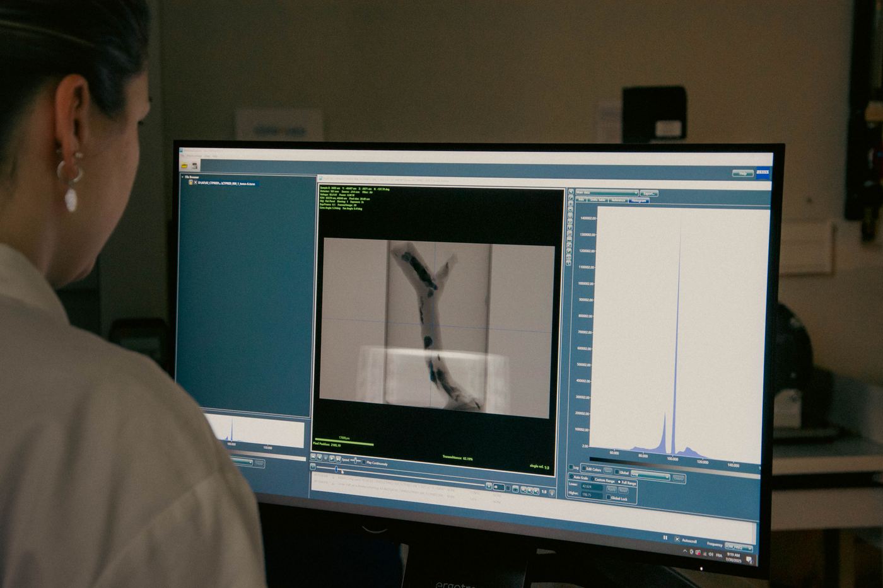
Task: Step to the previous frame
Action: click(x=319, y=458)
